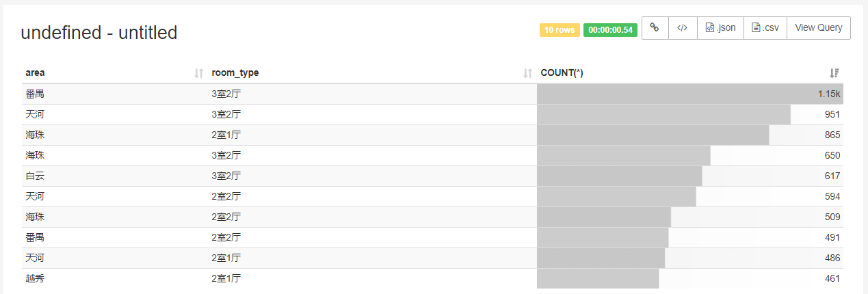Click descending sort icon on COUNT(*) column

pyautogui.click(x=834, y=73)
